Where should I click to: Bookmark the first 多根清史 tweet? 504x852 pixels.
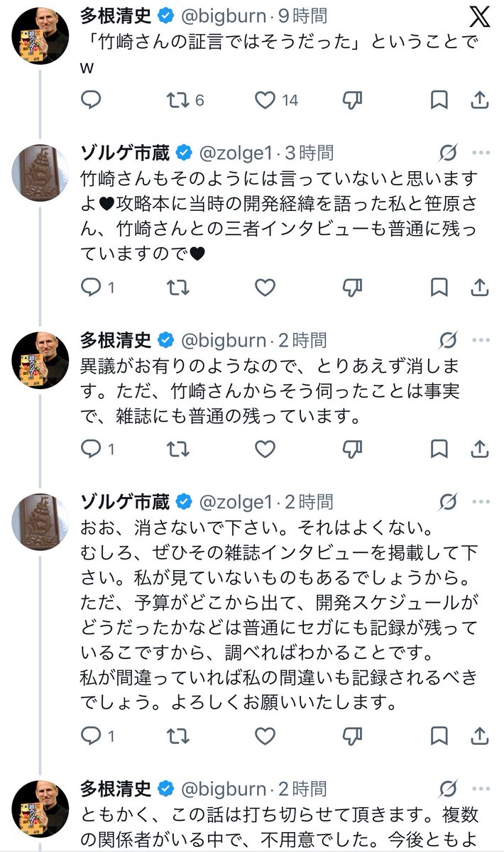click(x=439, y=100)
